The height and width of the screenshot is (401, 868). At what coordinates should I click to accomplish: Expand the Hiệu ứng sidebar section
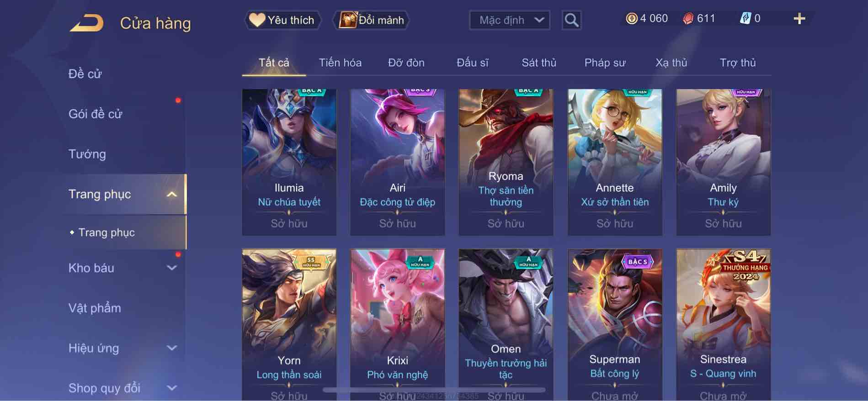(172, 348)
